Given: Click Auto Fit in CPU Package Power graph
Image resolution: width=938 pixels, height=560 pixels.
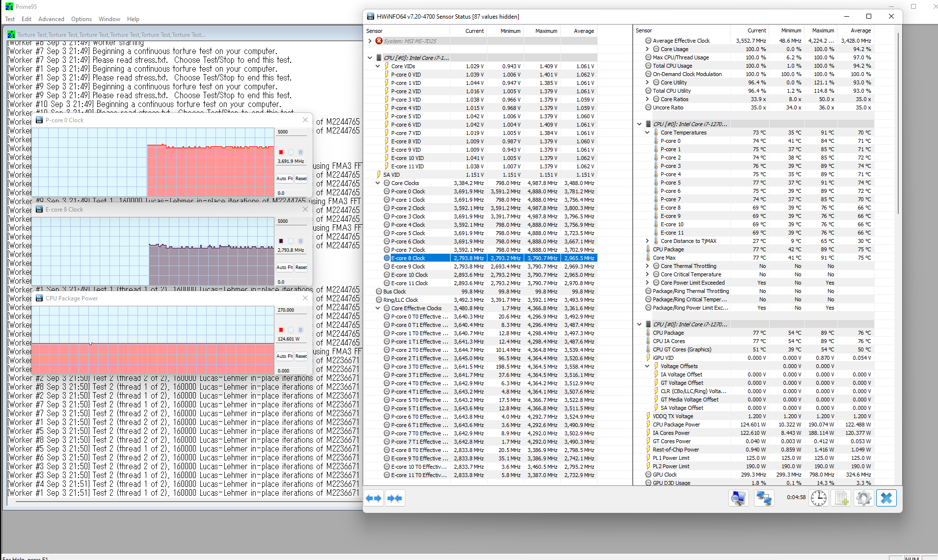Looking at the screenshot, I should 285,356.
